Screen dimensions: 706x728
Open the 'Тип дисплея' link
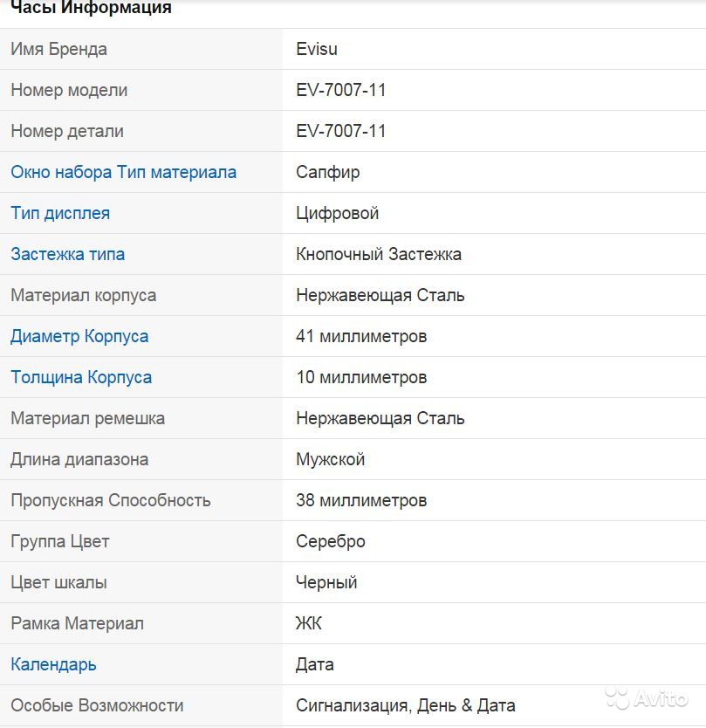(60, 213)
